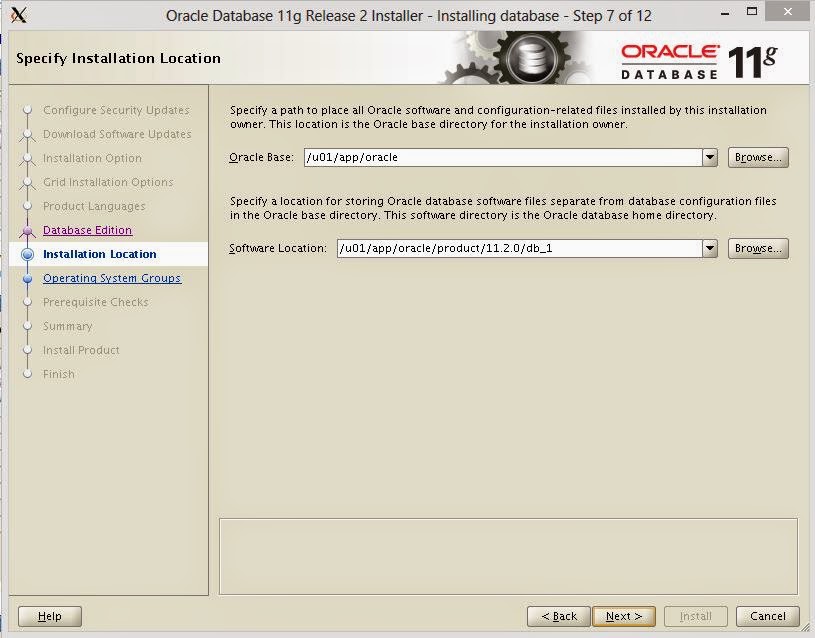Open the Software Location dropdown arrow

pos(709,249)
